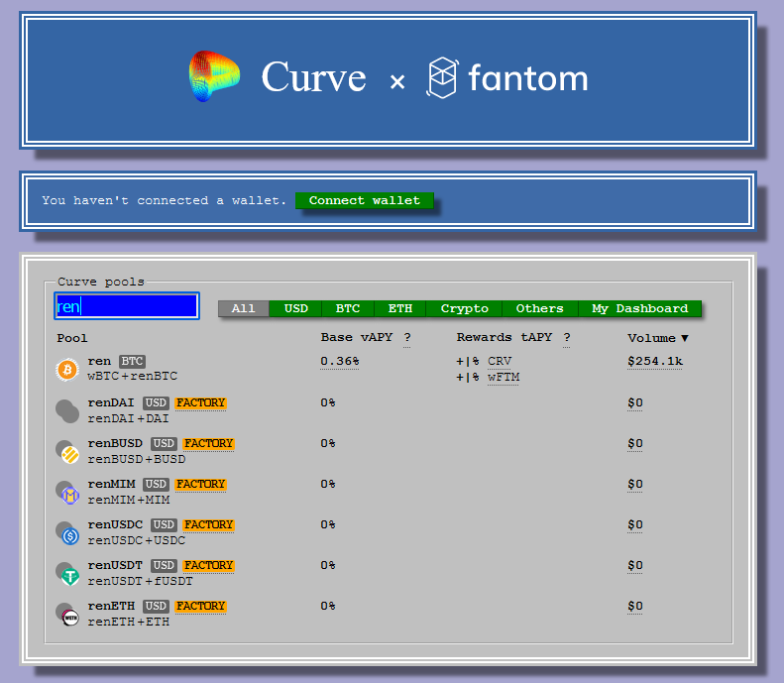Image resolution: width=784 pixels, height=683 pixels.
Task: Click the renUSDT+fUSDT composition text
Action: (141, 581)
